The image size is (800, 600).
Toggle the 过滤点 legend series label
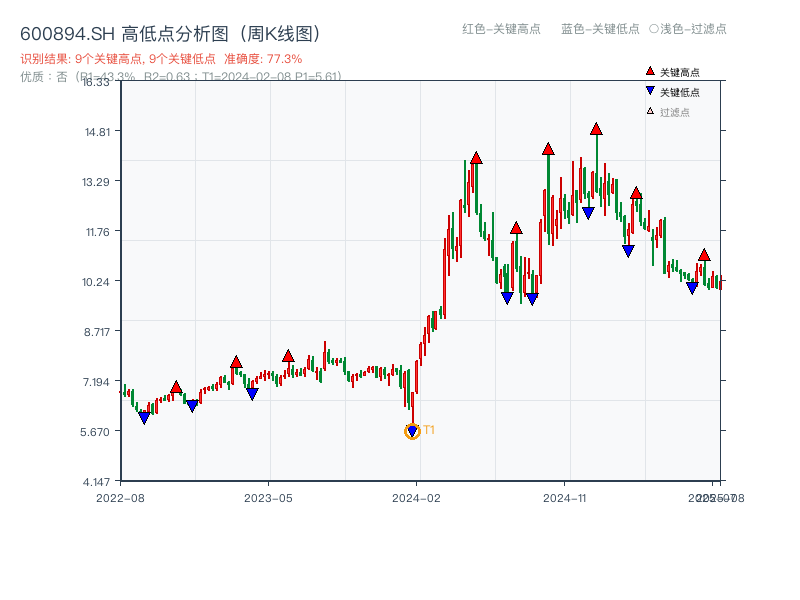(675, 112)
